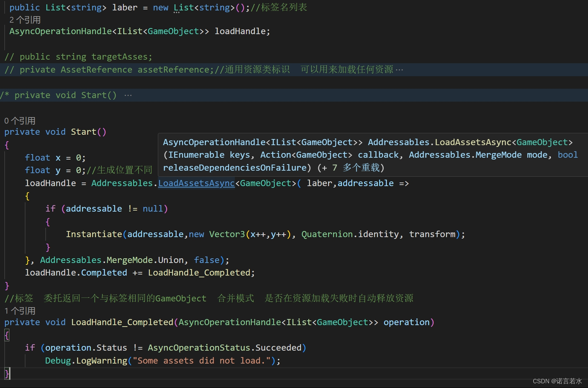The height and width of the screenshot is (388, 588).
Task: Open the '0 个引用' code lens above Start
Action: coord(20,121)
